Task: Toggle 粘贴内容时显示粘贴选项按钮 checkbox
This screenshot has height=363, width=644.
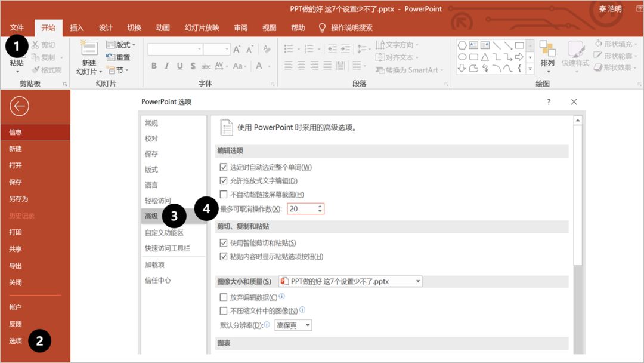Action: point(224,256)
